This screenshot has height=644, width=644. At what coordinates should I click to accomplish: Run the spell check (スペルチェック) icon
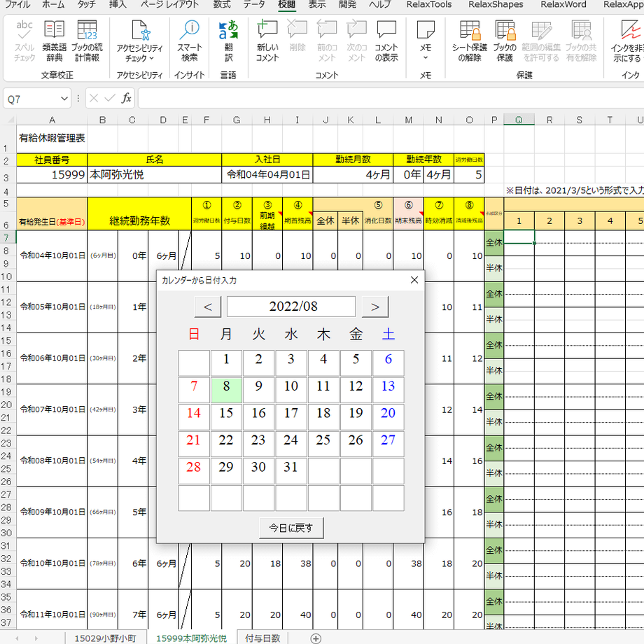pos(24,41)
